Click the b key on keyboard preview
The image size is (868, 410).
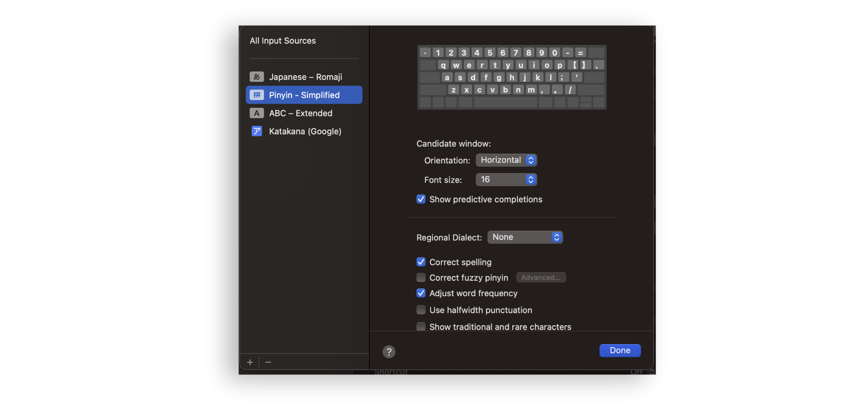click(505, 90)
